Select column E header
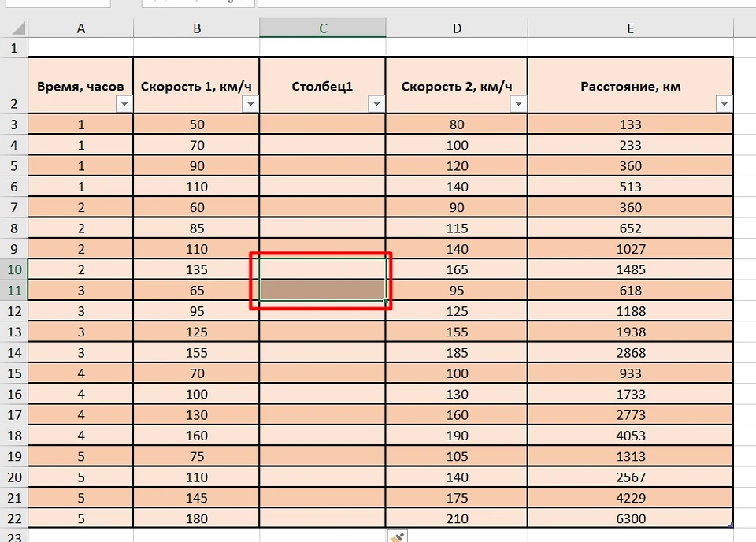 click(630, 28)
